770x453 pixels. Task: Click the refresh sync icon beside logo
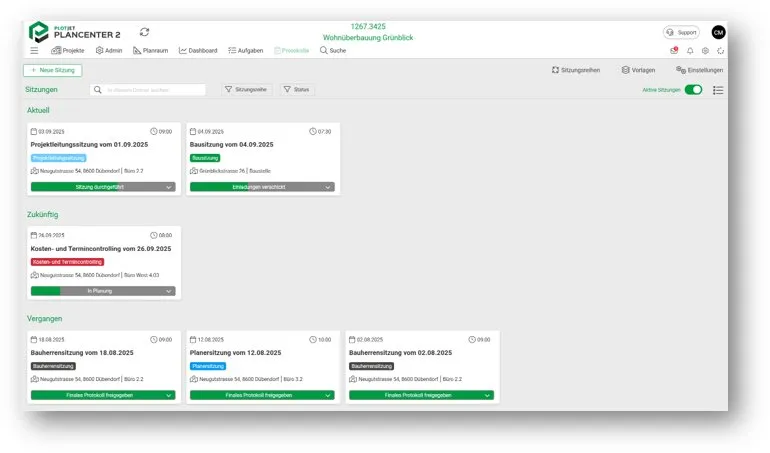144,32
